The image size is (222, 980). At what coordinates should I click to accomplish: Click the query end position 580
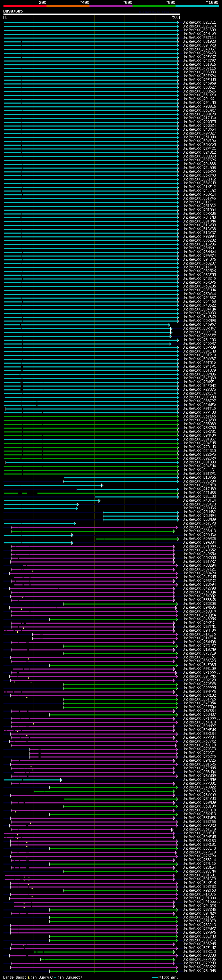pos(175,17)
